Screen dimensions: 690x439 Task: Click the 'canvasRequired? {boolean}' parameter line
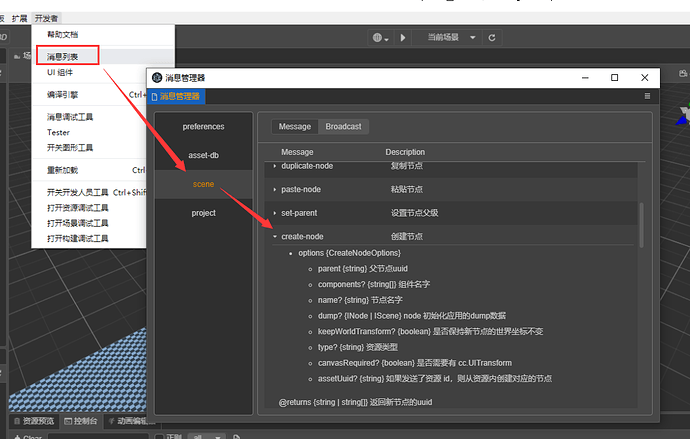[415, 363]
